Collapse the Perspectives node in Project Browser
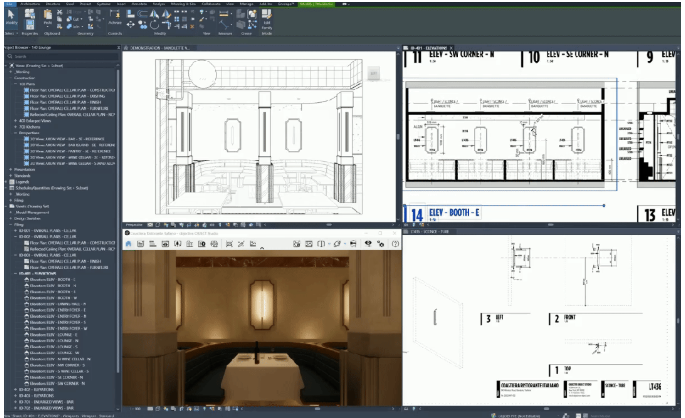Viewport: 685px width, 418px height. click(16, 133)
